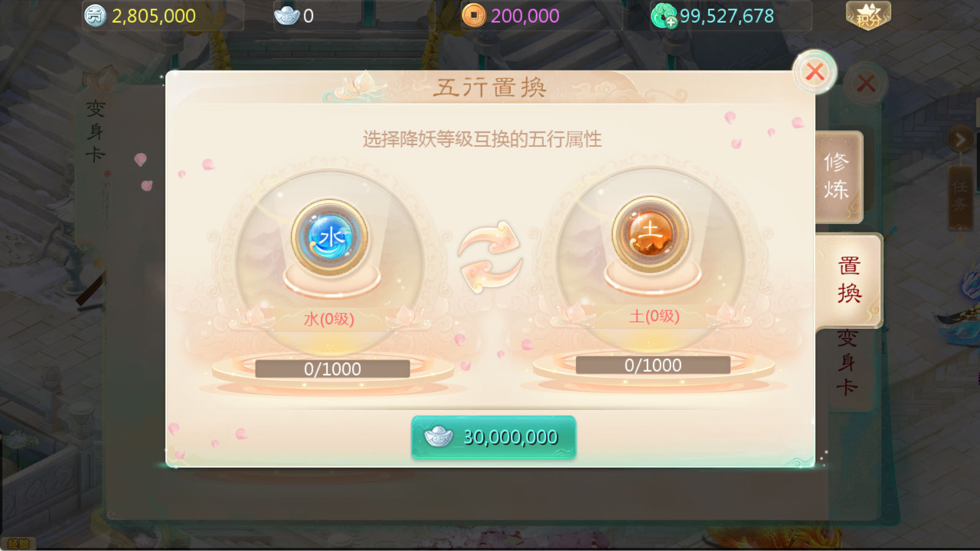Viewport: 980px width, 551px height.
Task: Click the gold coin icon in the top bar
Action: (x=473, y=15)
